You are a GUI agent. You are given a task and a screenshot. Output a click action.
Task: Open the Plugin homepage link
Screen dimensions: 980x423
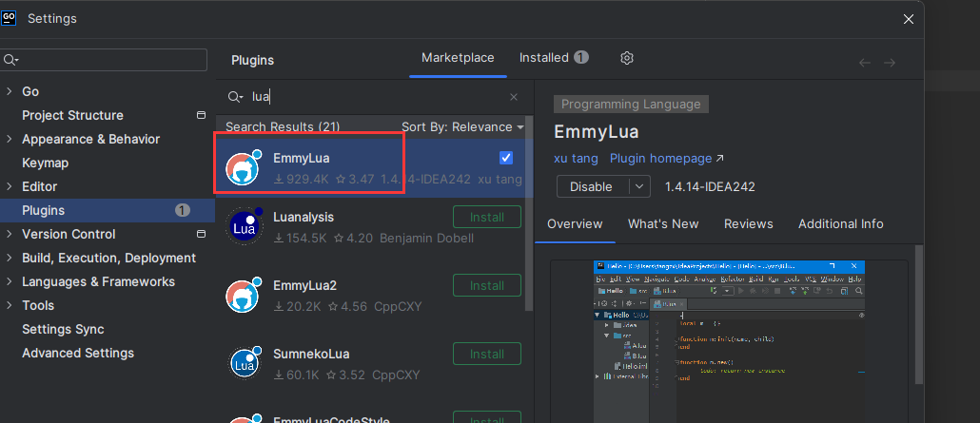point(666,158)
